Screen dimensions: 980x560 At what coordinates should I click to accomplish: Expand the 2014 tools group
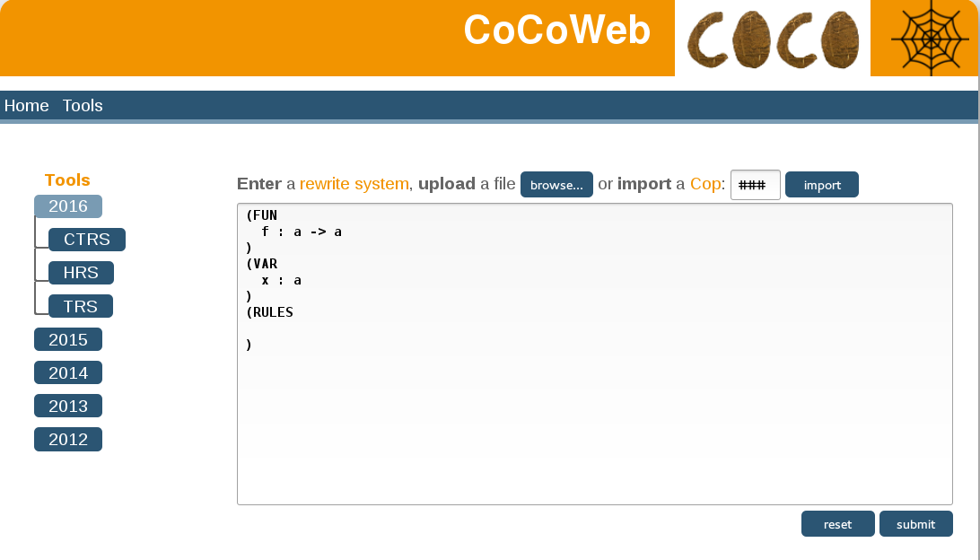coord(68,372)
